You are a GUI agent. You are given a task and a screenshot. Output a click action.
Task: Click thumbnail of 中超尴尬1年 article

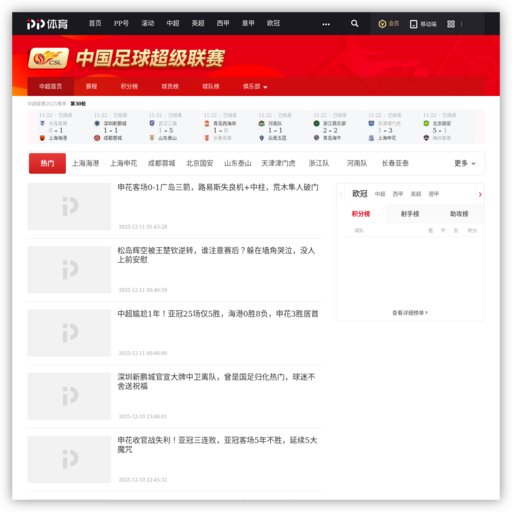point(69,333)
